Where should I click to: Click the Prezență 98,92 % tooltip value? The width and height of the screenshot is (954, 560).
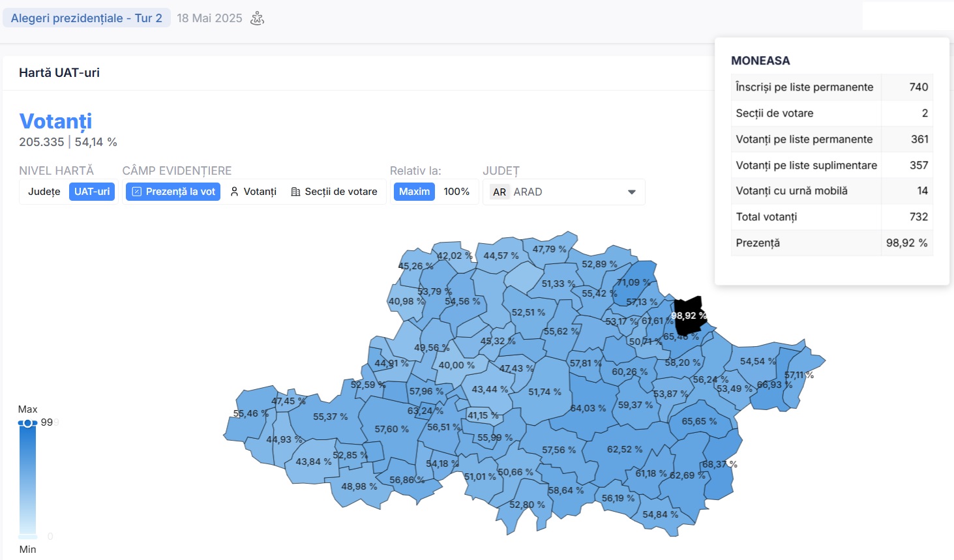pos(906,243)
